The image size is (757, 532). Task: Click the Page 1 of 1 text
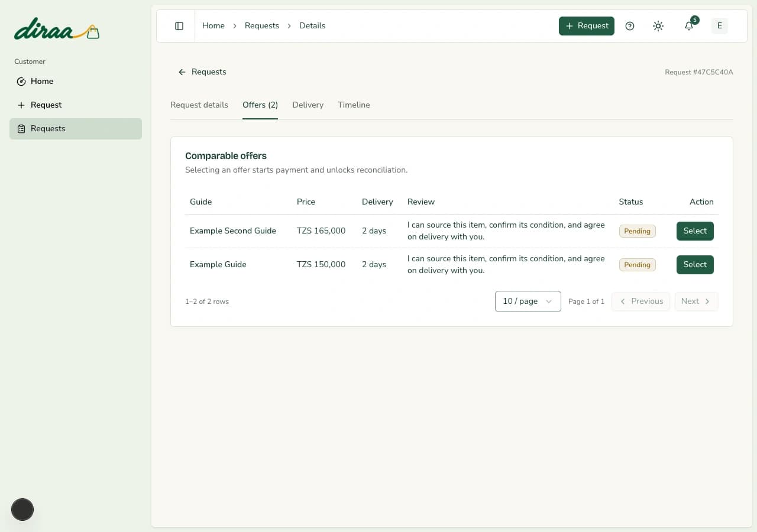(x=586, y=301)
